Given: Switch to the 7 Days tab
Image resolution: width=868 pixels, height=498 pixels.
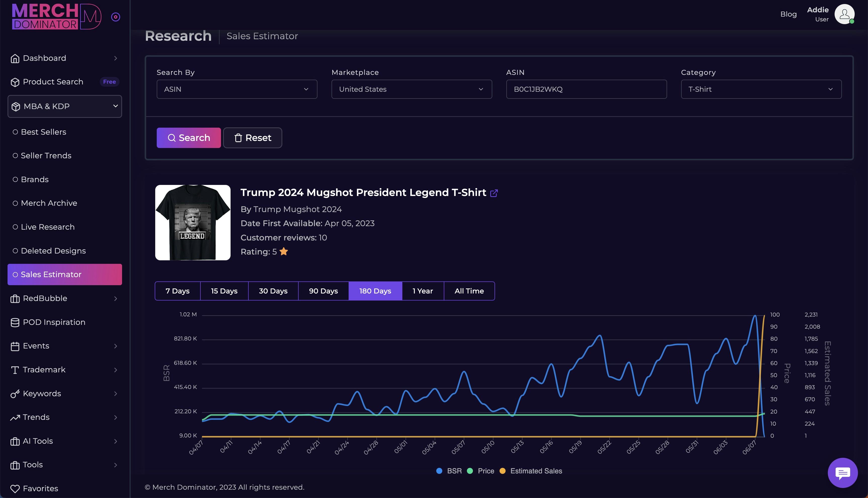Looking at the screenshot, I should click(x=177, y=290).
